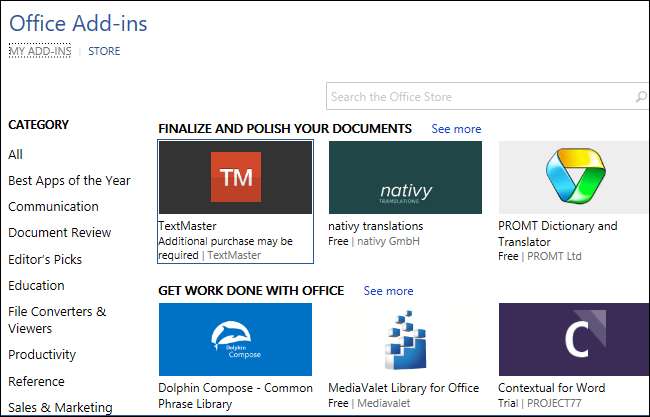Open See more for Get Work Done
650x417 pixels.
point(388,291)
